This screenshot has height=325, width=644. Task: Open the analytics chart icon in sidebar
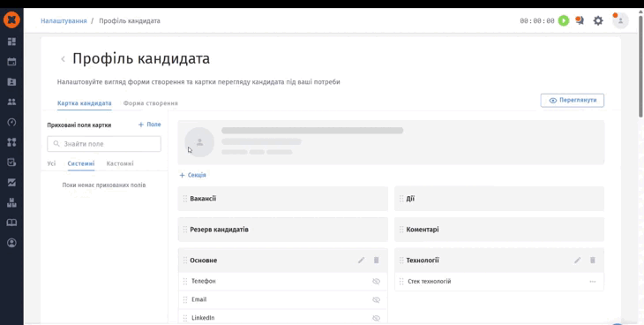(12, 182)
